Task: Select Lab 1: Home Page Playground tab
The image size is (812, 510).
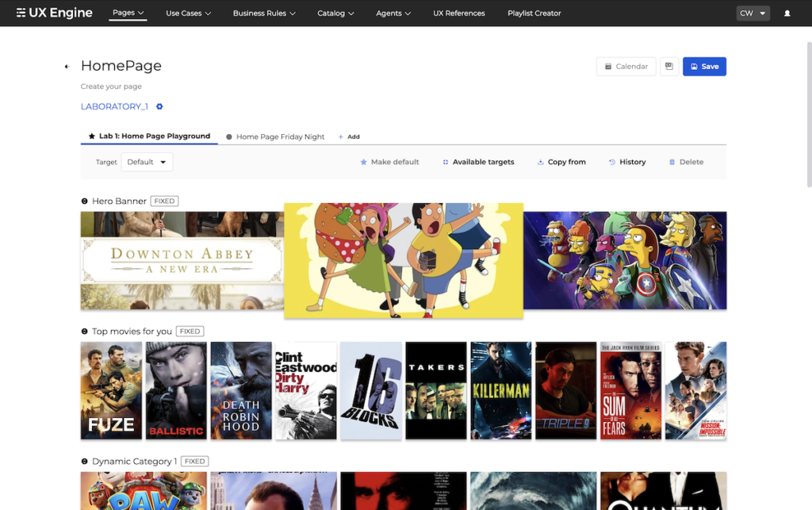Action: coord(149,136)
